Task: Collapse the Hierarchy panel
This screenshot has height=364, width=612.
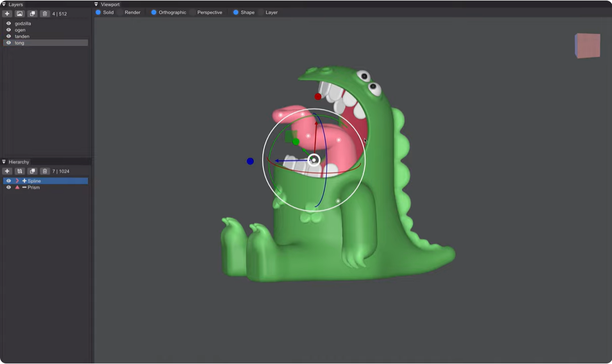Action: click(4, 162)
